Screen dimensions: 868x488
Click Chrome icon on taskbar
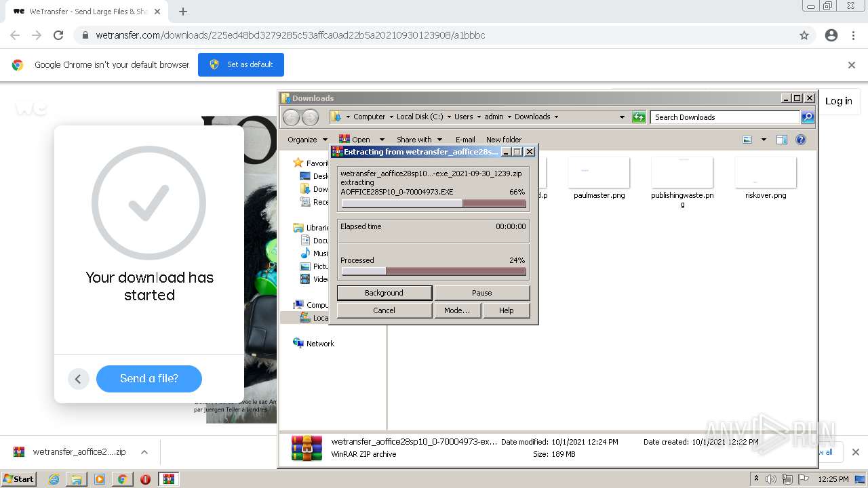tap(123, 479)
